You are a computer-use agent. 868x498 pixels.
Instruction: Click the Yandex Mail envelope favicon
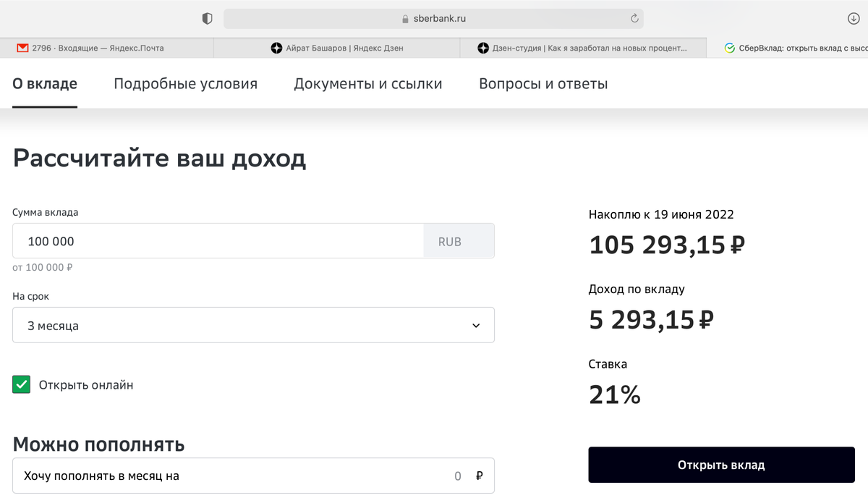pyautogui.click(x=22, y=48)
